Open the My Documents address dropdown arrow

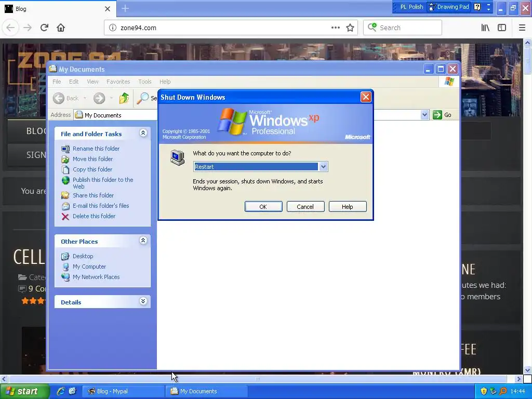424,115
